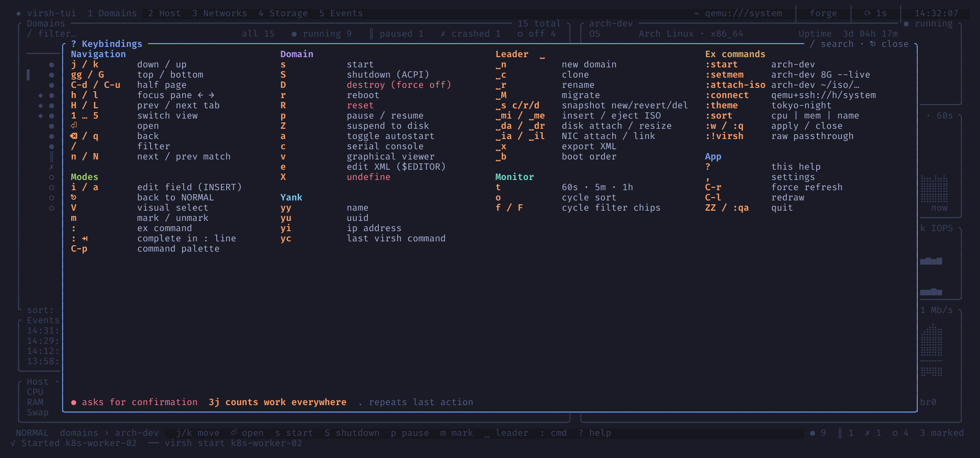Screen dimensions: 980x458
Task: Click the p pause hint in status bar
Action: [x=410, y=433]
